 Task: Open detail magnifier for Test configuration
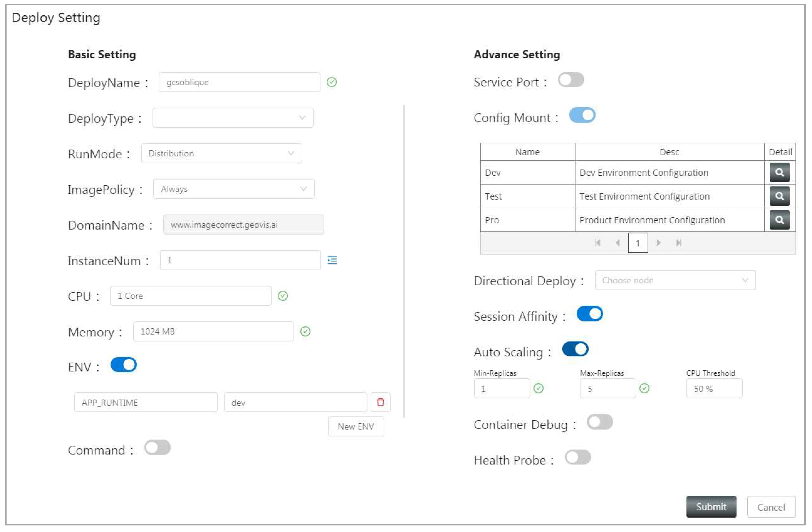780,196
